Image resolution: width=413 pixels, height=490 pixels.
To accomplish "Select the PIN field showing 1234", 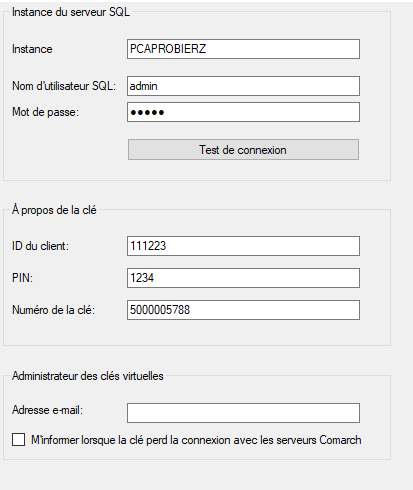I will click(243, 278).
